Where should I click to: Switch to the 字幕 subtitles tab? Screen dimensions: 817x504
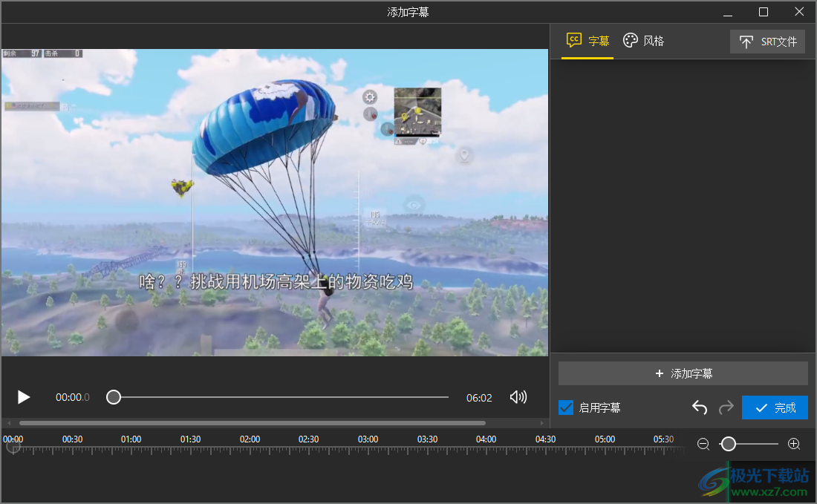pyautogui.click(x=587, y=41)
